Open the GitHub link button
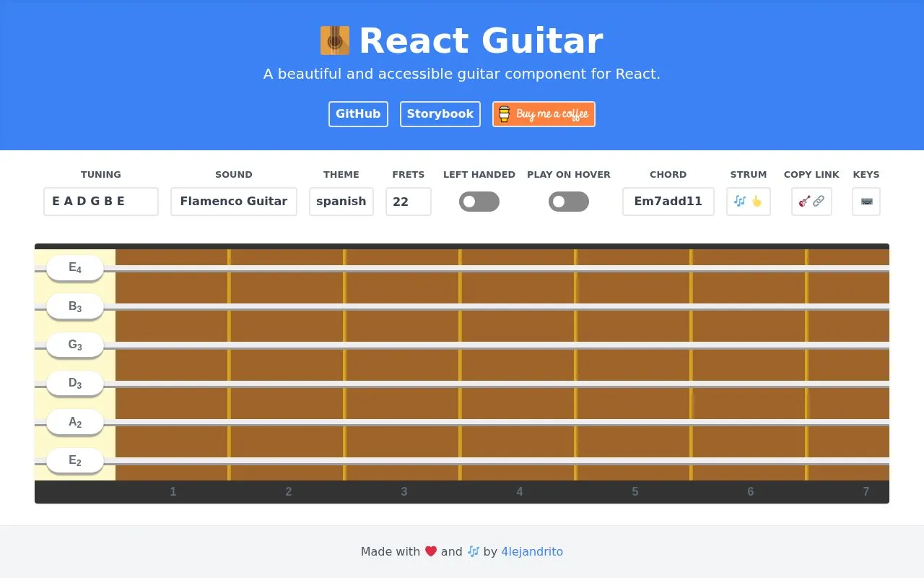This screenshot has height=578, width=924. 358,114
